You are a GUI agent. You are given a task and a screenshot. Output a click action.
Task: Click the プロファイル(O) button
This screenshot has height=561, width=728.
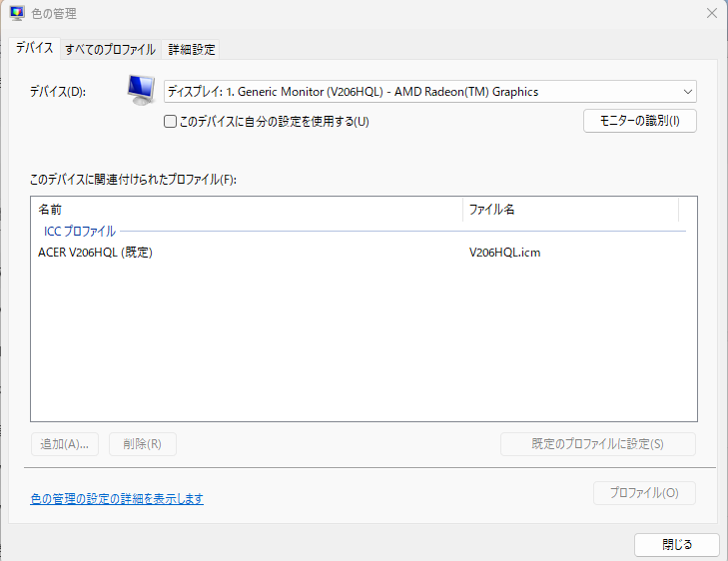click(x=644, y=493)
